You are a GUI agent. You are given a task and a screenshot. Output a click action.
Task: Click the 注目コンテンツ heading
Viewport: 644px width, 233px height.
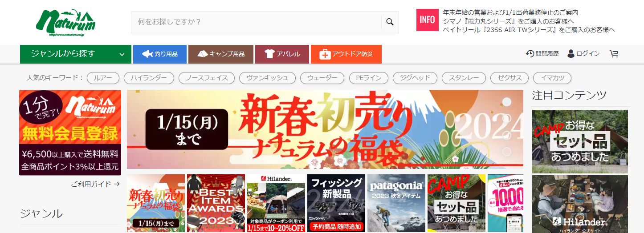pos(569,95)
